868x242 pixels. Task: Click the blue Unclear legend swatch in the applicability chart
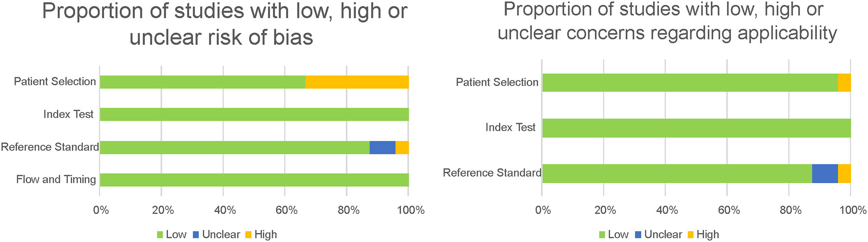638,235
